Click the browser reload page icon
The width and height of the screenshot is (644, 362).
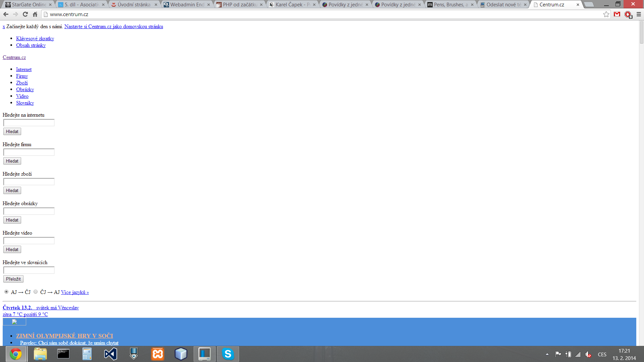25,14
